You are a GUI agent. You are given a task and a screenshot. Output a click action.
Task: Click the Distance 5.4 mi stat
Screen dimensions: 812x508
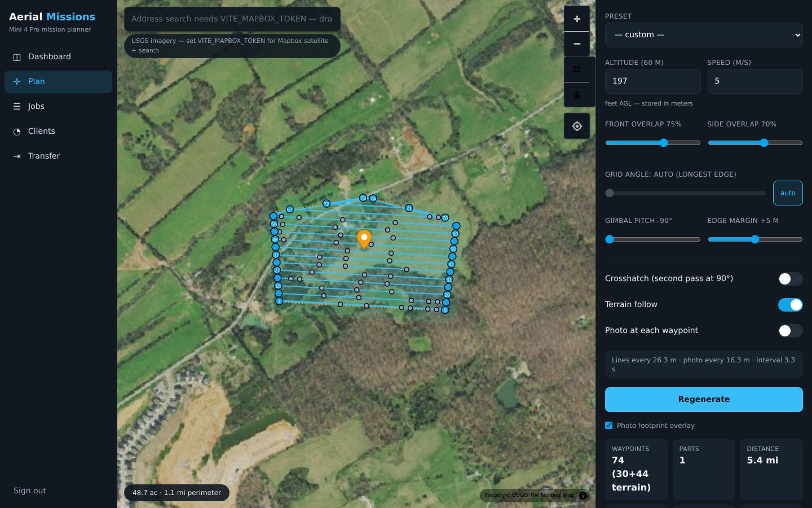771,470
